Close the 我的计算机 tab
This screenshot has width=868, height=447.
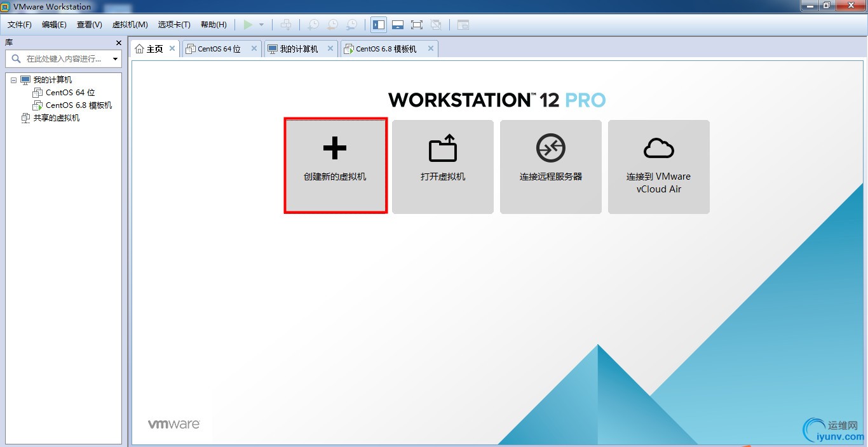(330, 48)
